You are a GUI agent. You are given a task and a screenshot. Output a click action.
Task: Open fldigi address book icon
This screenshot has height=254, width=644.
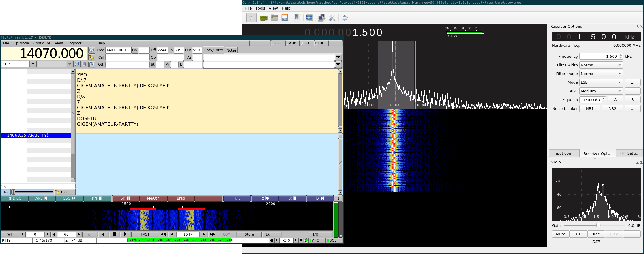84,64
